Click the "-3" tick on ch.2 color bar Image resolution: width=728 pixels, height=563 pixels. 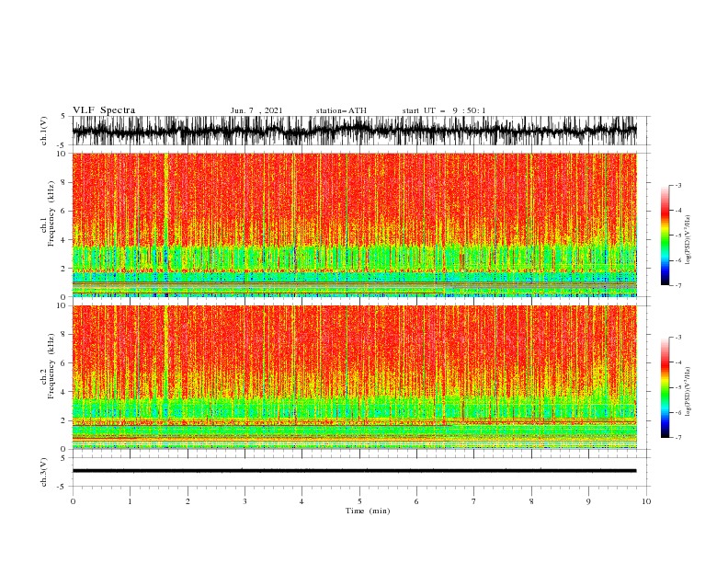(x=678, y=338)
